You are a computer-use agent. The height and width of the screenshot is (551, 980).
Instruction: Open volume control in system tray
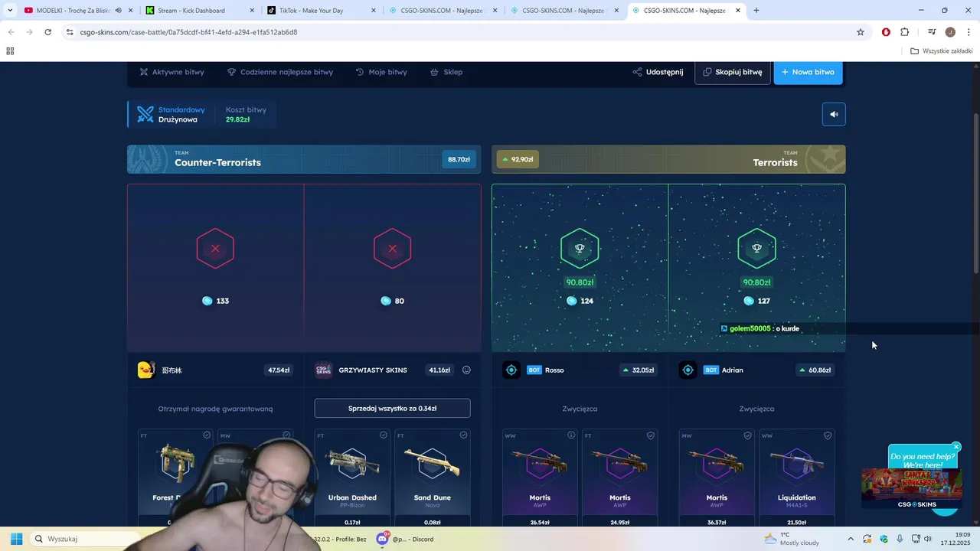(x=929, y=539)
